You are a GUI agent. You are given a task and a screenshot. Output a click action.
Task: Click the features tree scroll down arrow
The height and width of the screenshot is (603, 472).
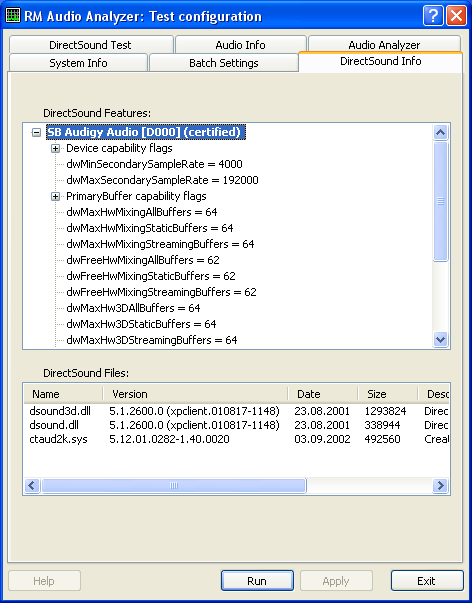tap(440, 340)
